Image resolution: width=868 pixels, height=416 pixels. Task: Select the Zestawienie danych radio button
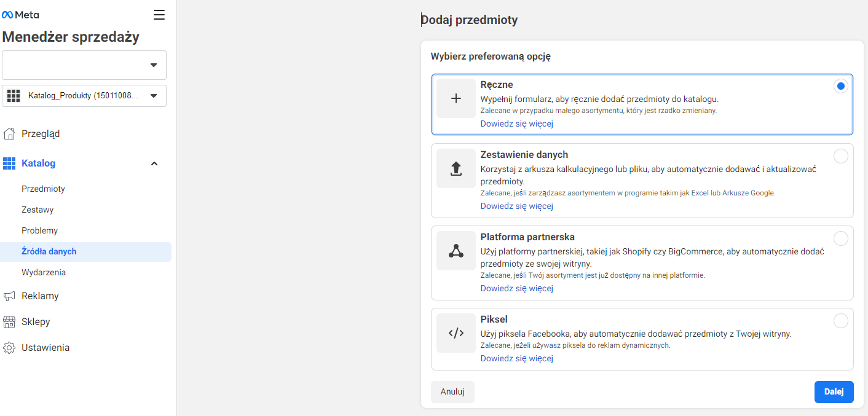840,157
